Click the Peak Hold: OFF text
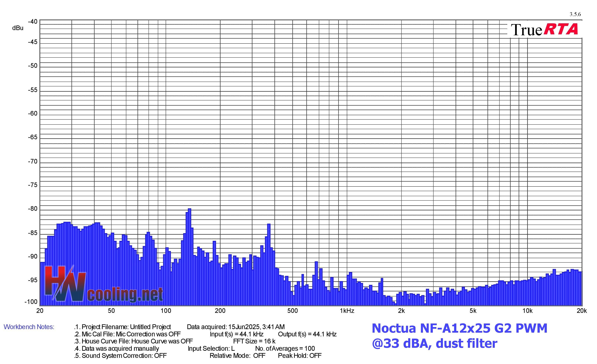This screenshot has width=597, height=364. pos(299,356)
